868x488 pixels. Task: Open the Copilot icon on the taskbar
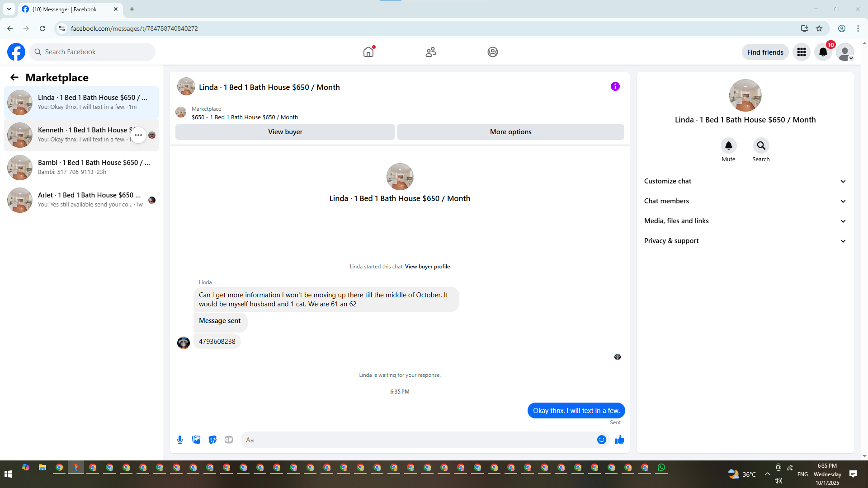(x=26, y=468)
